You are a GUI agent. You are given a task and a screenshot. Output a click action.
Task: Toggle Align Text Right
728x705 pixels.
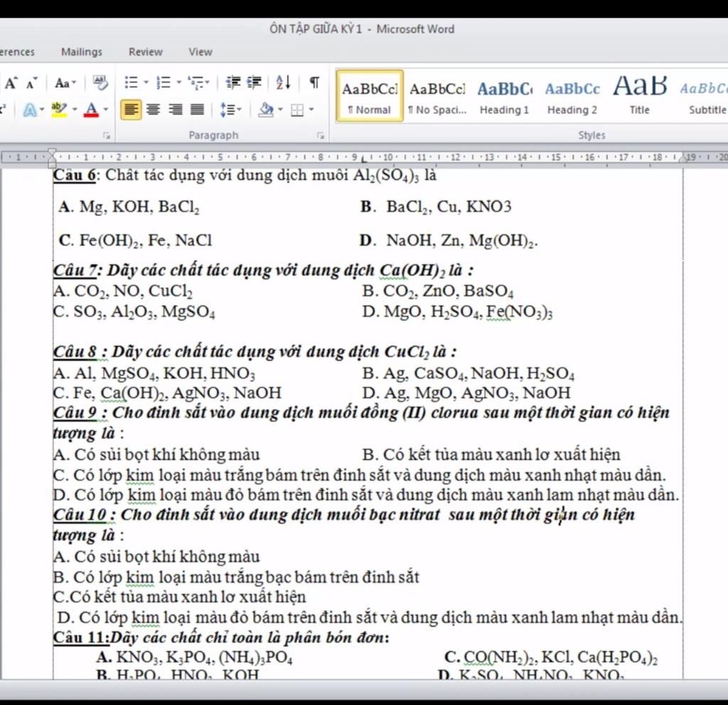pyautogui.click(x=175, y=110)
